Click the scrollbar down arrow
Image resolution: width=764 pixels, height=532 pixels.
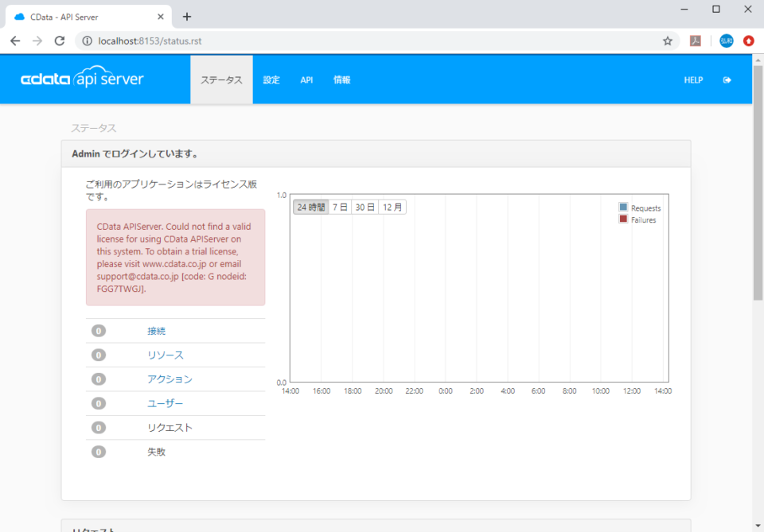pyautogui.click(x=758, y=526)
